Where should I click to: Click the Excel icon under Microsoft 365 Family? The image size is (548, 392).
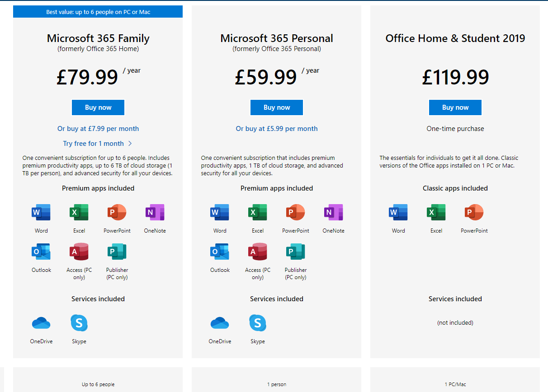[79, 212]
